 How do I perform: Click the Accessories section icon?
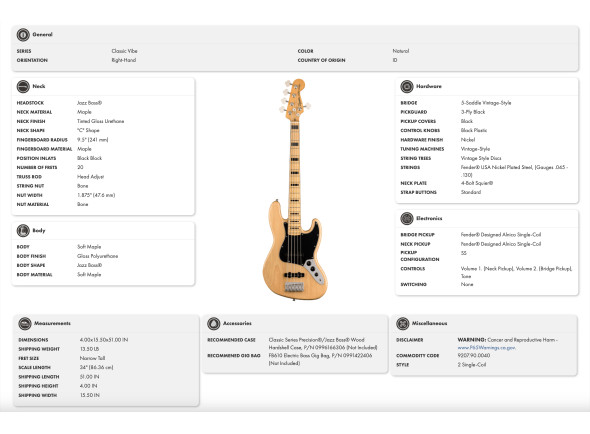point(214,323)
